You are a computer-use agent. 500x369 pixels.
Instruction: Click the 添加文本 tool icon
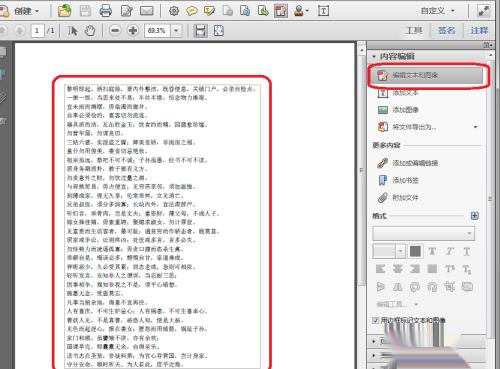coord(383,92)
